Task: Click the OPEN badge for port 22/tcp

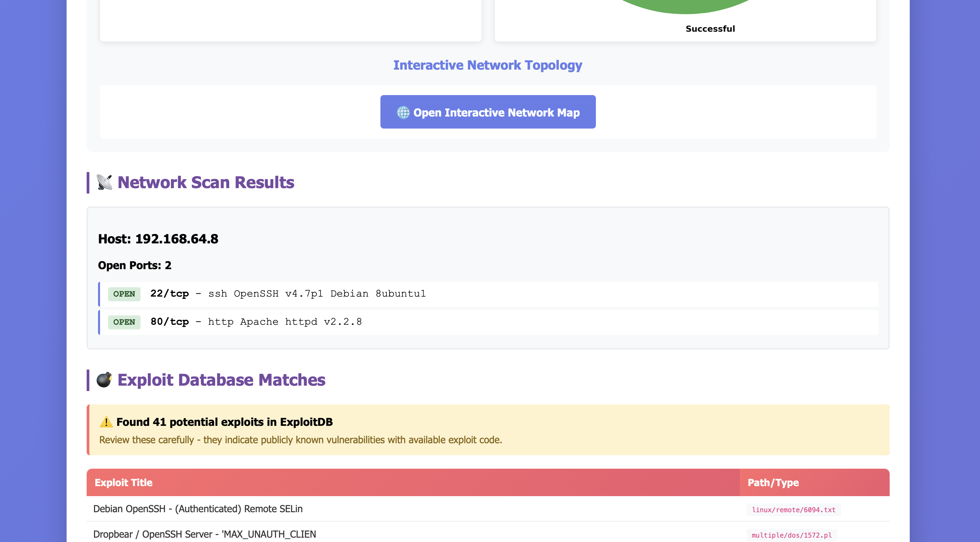Action: 124,294
